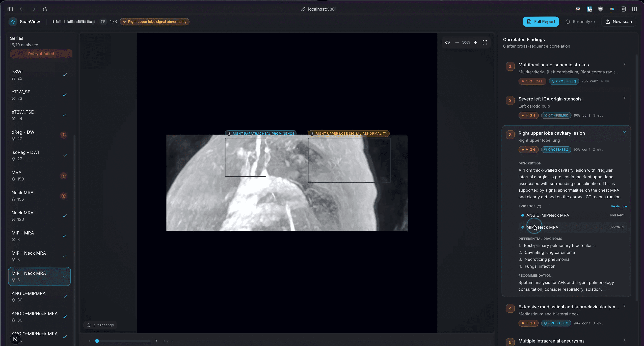Screen dimensions: 644x346
Task: Expand Multifocal acute ischemic strokes finding
Action: tap(624, 64)
